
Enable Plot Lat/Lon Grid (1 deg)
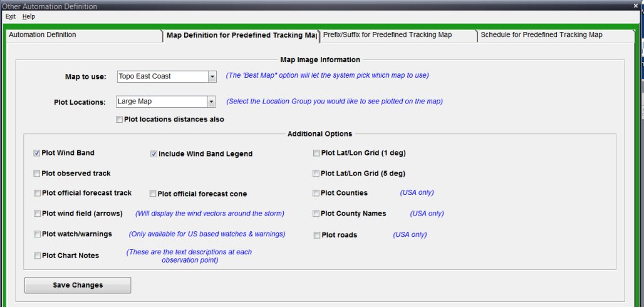(x=316, y=153)
